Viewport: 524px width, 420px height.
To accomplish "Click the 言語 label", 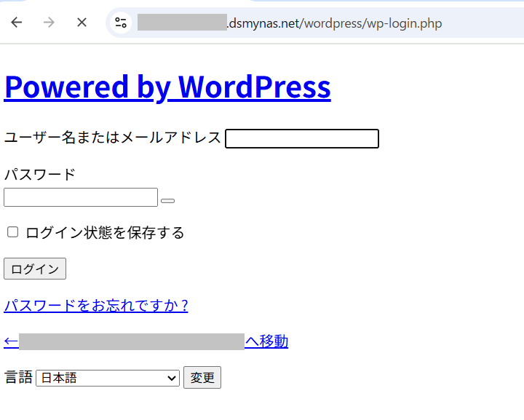I will [18, 378].
